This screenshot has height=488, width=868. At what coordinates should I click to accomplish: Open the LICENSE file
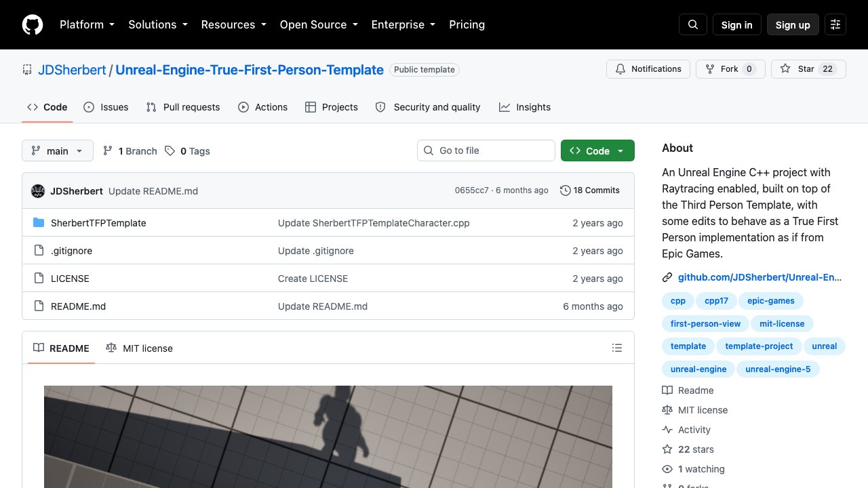coord(70,279)
